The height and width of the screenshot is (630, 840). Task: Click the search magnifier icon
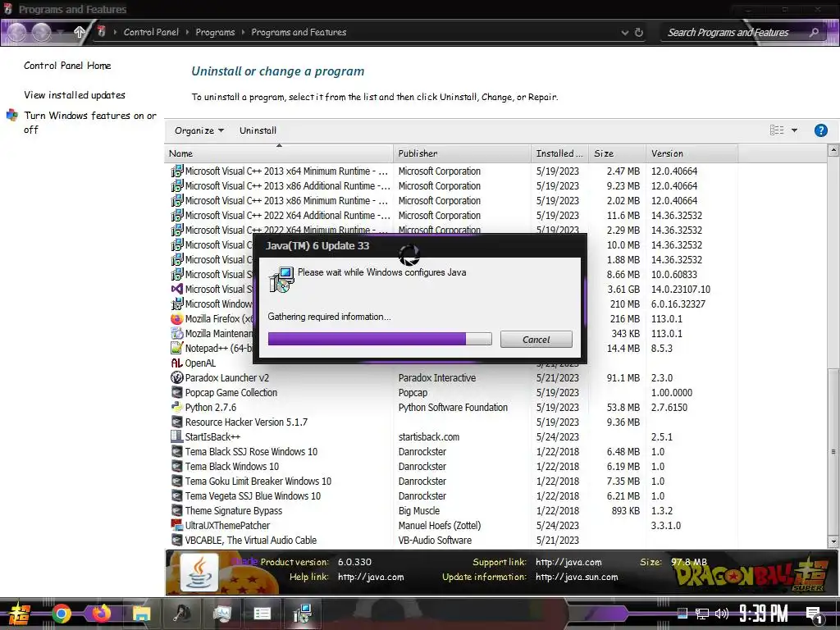tap(814, 32)
